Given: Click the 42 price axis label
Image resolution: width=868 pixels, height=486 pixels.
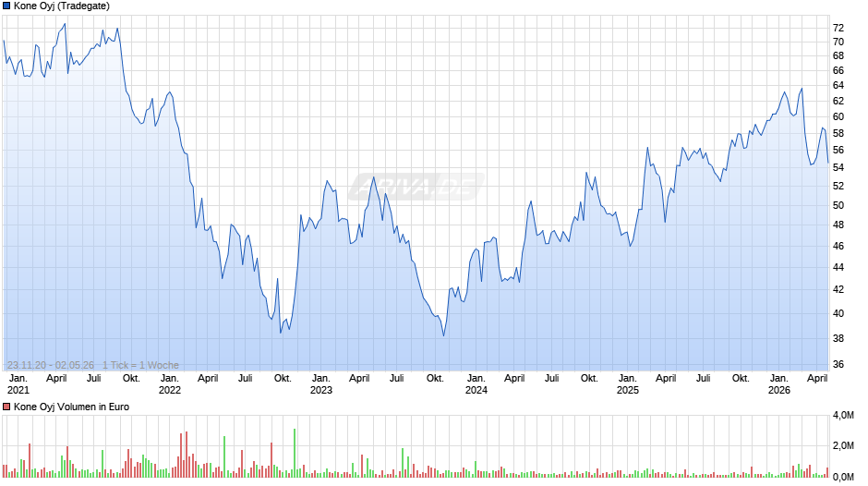Looking at the screenshot, I should 838,290.
